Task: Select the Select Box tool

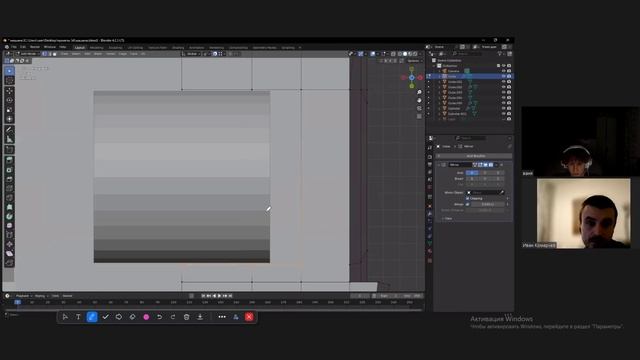Action: 9,71
